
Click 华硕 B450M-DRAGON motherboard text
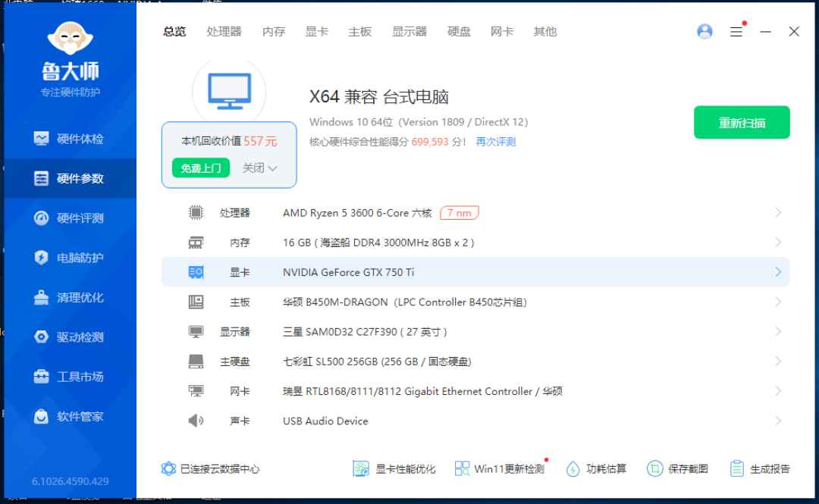click(405, 302)
